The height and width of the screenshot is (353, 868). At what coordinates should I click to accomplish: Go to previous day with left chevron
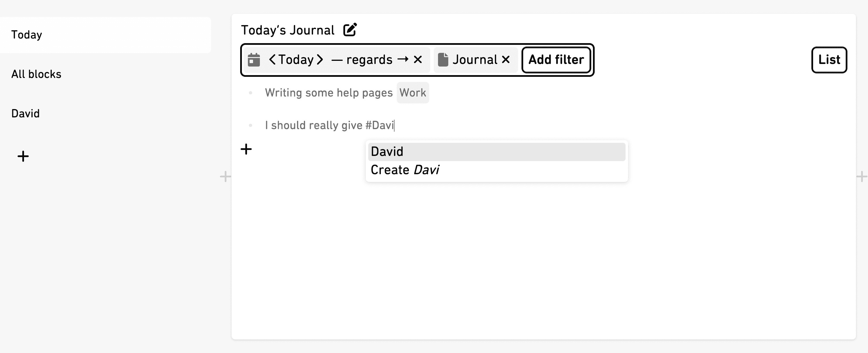[272, 60]
